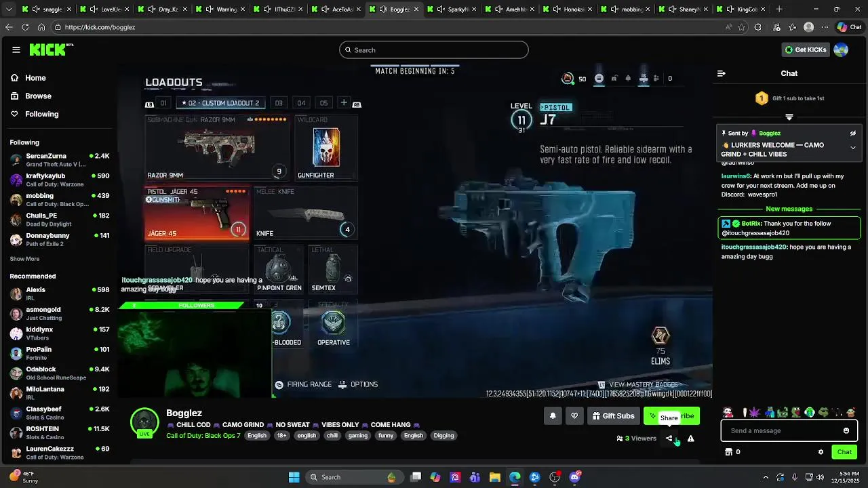Open Chulls_PE followed channel
Viewport: 868px width, 488px height.
[60, 220]
